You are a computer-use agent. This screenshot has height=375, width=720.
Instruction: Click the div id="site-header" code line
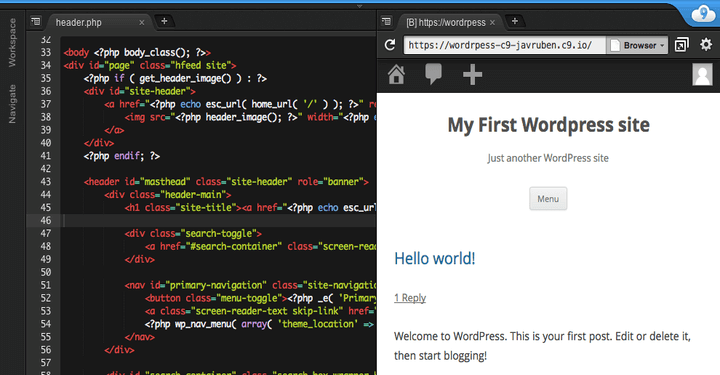[x=140, y=91]
